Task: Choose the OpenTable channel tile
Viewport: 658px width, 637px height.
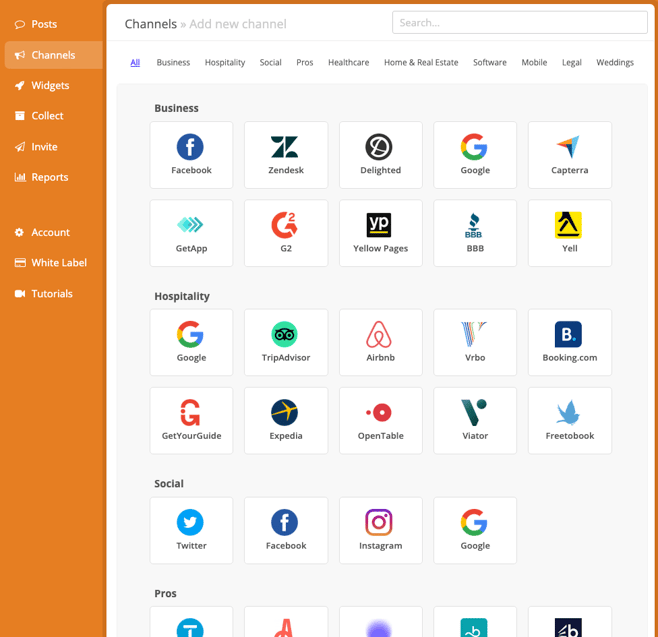Action: tap(380, 420)
